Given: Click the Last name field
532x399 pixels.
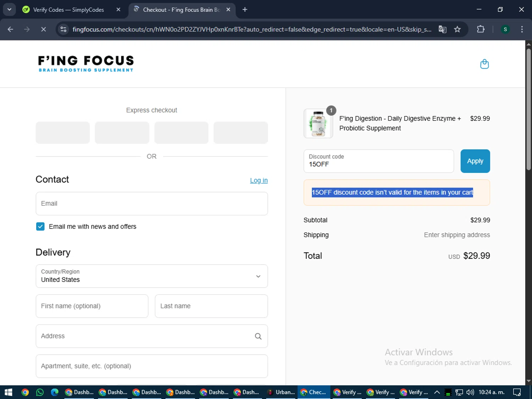Looking at the screenshot, I should pos(211,306).
